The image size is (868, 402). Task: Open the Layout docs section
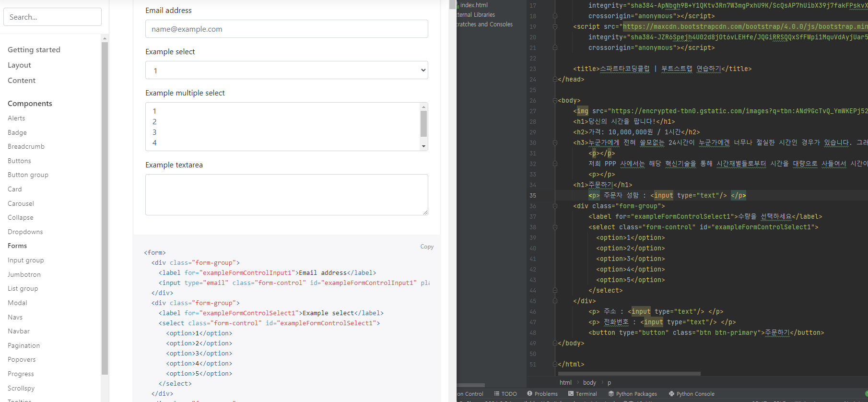(19, 65)
